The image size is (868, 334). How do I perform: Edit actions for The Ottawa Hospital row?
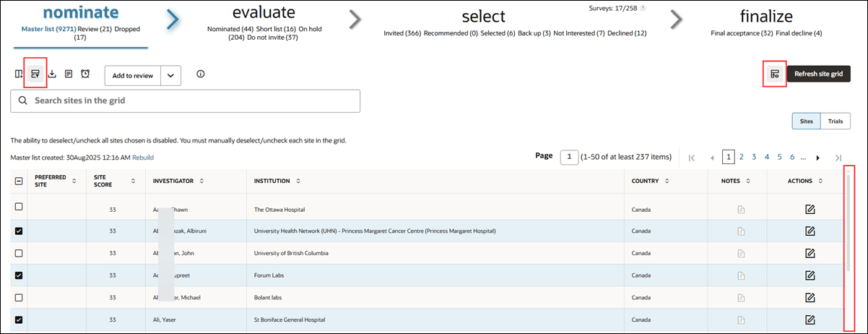coord(810,209)
